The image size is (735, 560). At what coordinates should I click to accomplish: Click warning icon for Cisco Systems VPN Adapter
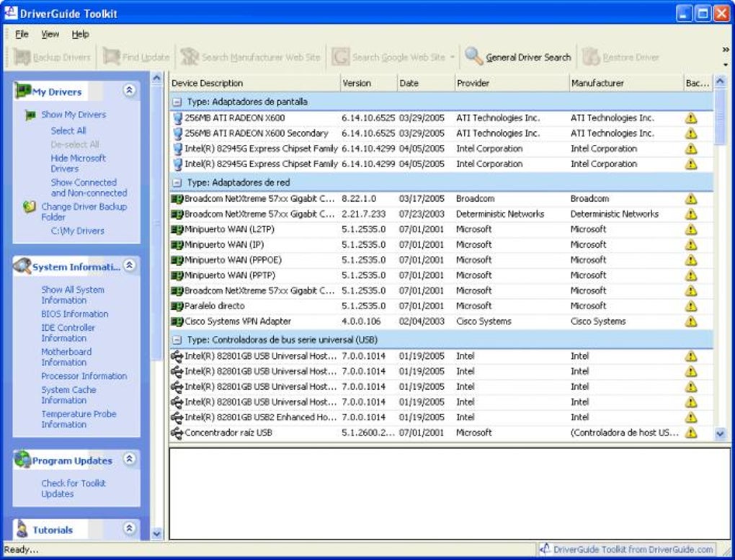pyautogui.click(x=691, y=321)
